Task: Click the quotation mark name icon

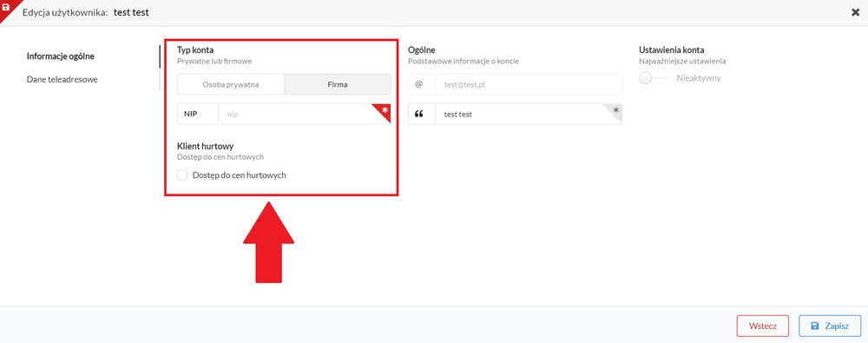Action: (x=419, y=114)
